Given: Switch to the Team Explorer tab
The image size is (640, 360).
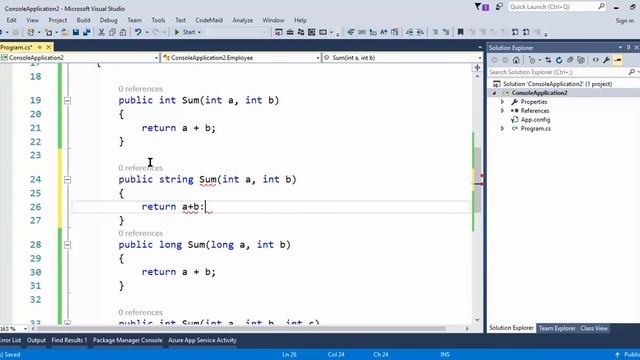Looking at the screenshot, I should [x=557, y=328].
